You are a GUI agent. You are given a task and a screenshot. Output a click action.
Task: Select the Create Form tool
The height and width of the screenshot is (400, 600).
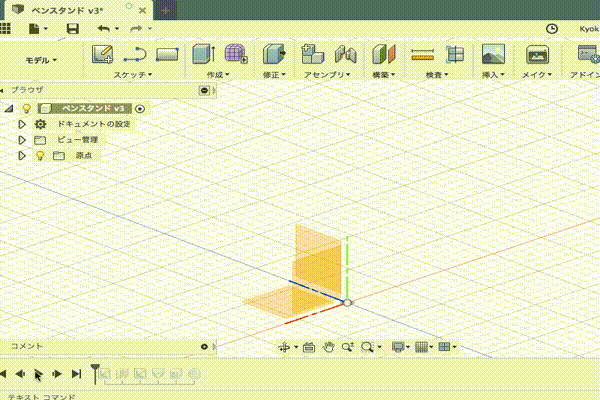236,54
